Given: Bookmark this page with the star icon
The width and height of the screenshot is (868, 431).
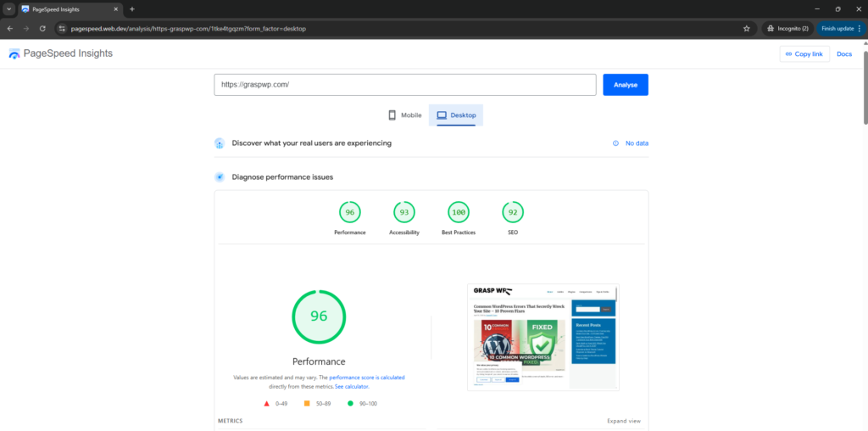Looking at the screenshot, I should (x=746, y=28).
